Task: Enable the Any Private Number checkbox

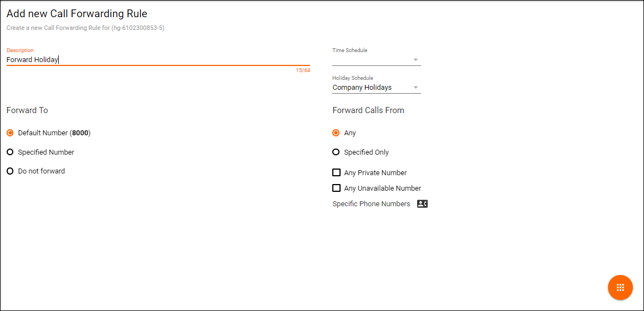Action: pyautogui.click(x=336, y=172)
